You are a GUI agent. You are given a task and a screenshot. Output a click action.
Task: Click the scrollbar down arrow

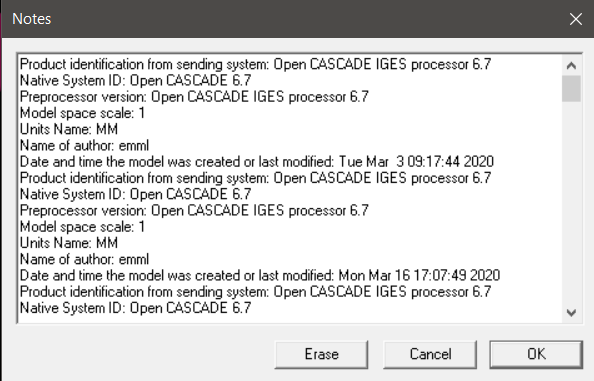click(x=571, y=312)
